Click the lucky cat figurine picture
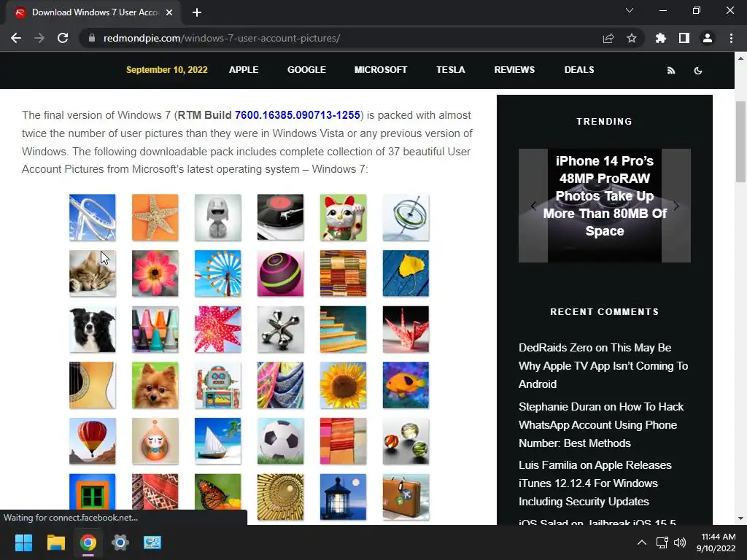This screenshot has height=560, width=747. [x=343, y=217]
